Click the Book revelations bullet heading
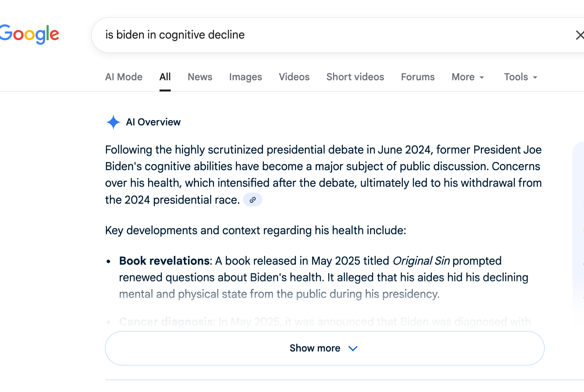 (165, 261)
